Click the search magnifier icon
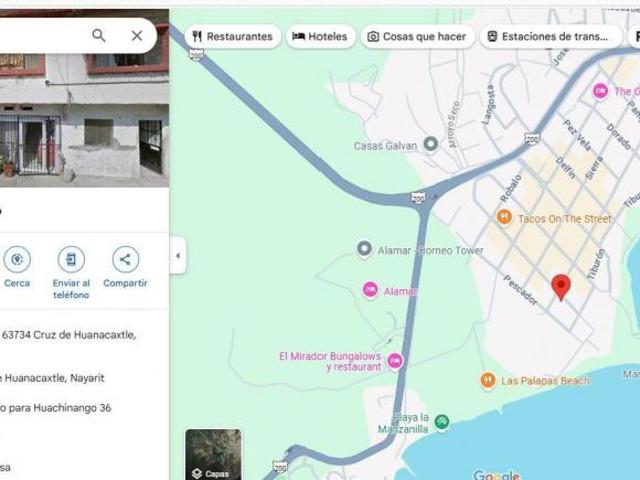 click(99, 36)
